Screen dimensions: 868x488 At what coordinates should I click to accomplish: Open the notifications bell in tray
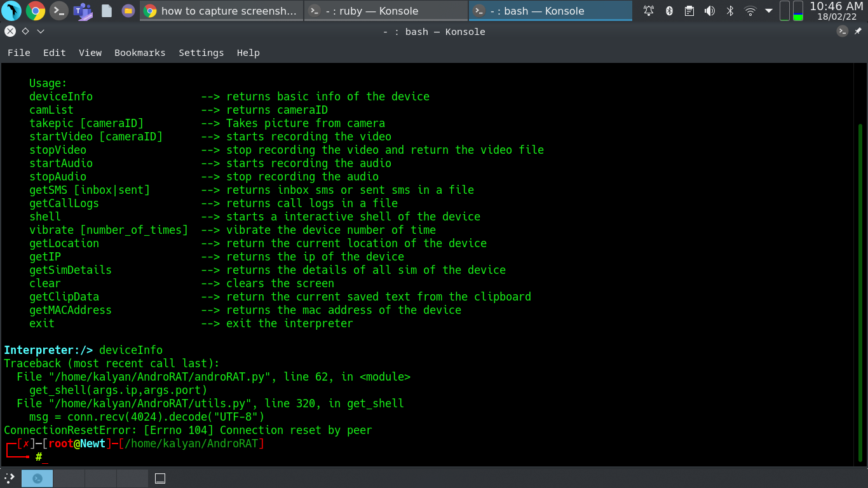tap(649, 11)
